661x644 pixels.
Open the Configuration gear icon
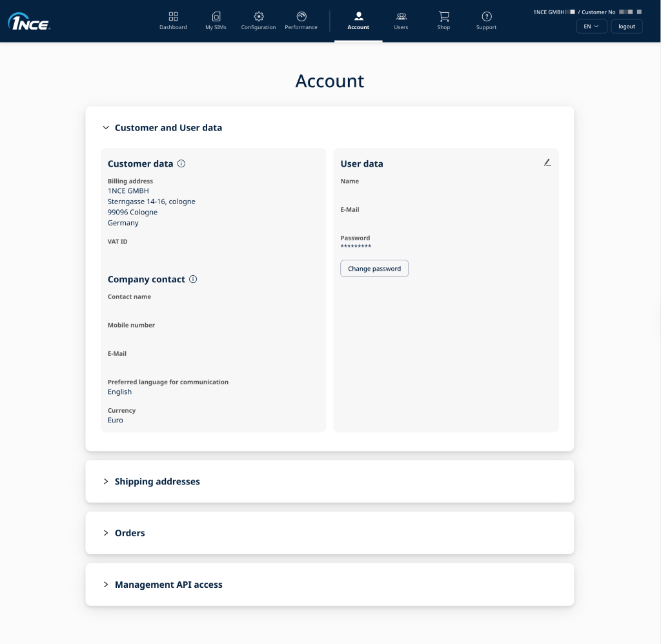point(259,16)
